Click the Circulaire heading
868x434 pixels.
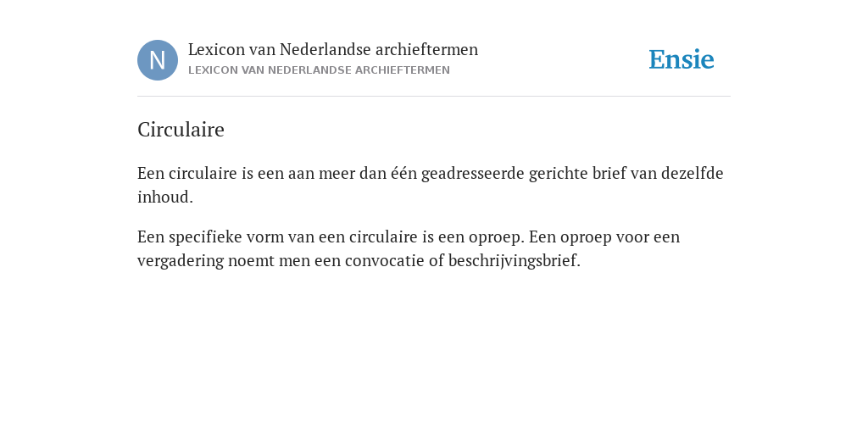tap(181, 130)
